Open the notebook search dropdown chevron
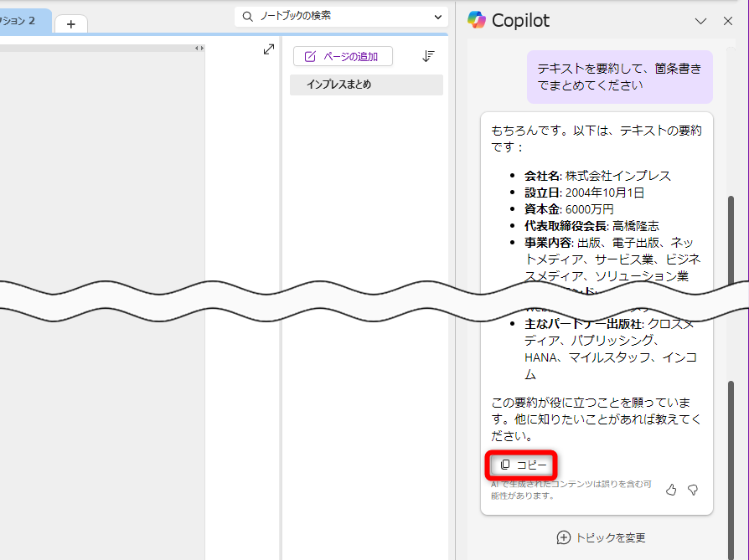The image size is (749, 560). pos(437,16)
